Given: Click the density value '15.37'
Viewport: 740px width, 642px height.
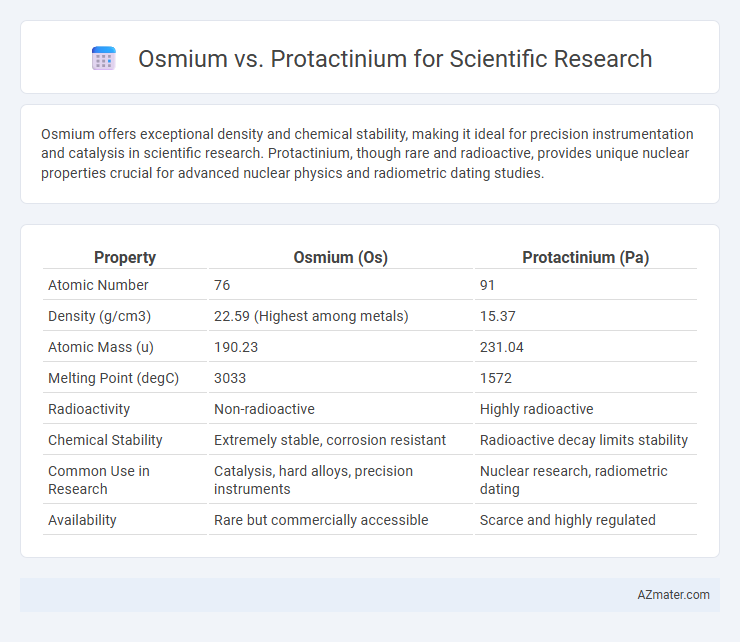Looking at the screenshot, I should pyautogui.click(x=497, y=316).
